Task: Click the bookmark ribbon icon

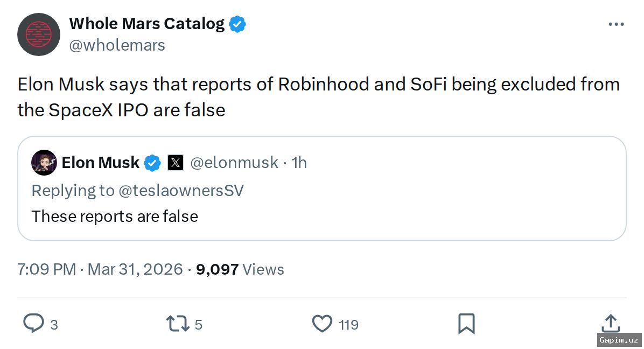Action: tap(466, 324)
